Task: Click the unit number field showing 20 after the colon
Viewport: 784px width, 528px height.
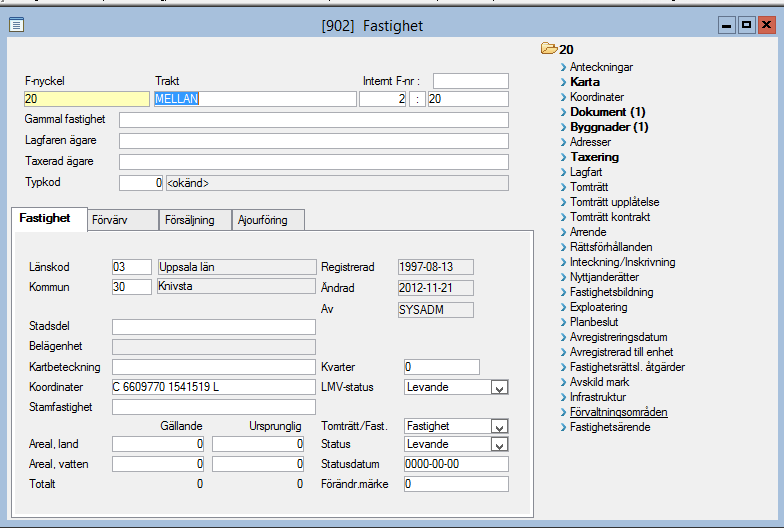Action: (x=468, y=99)
